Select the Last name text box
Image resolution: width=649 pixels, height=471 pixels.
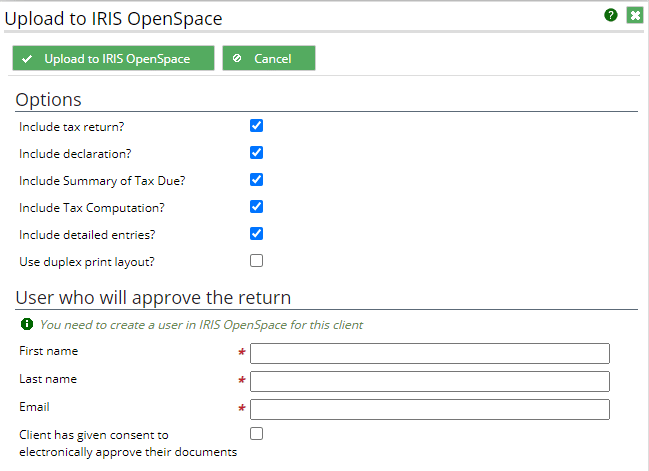(x=430, y=382)
